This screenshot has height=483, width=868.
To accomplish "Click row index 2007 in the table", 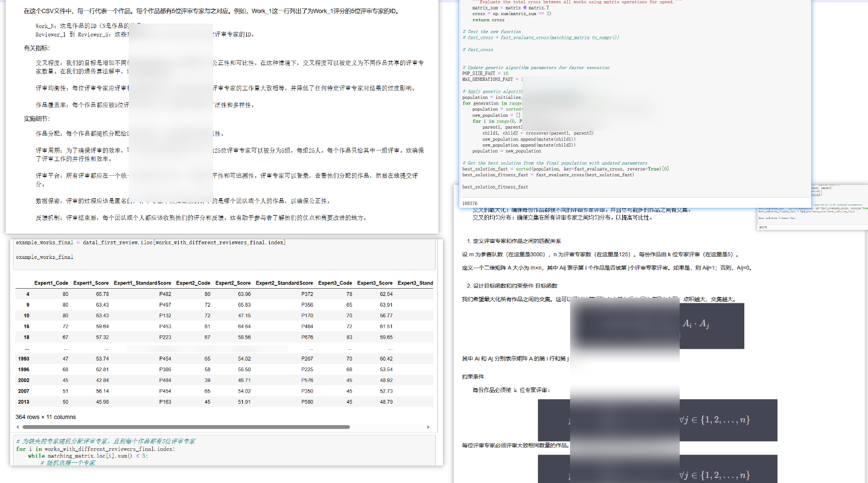I will pos(24,391).
